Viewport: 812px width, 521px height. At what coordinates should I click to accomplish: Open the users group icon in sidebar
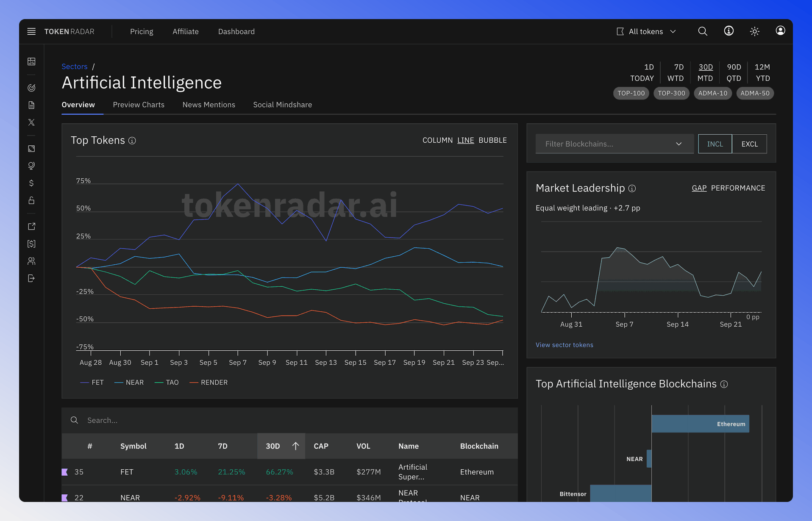point(31,261)
